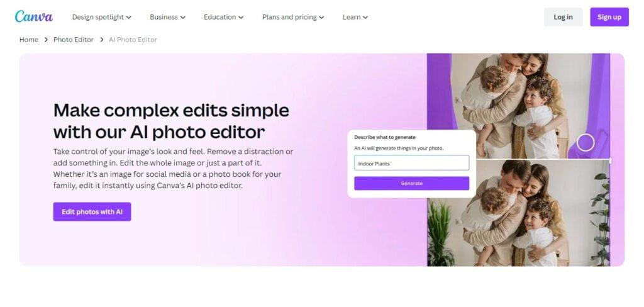This screenshot has width=644, height=307.
Task: Go to the Photo Editor breadcrumb link
Action: point(74,40)
